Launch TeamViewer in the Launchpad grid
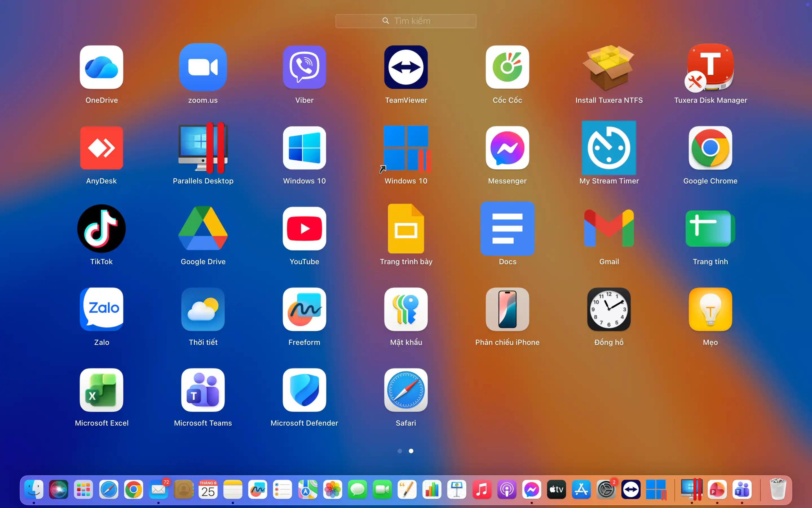The width and height of the screenshot is (812, 508). click(x=406, y=67)
